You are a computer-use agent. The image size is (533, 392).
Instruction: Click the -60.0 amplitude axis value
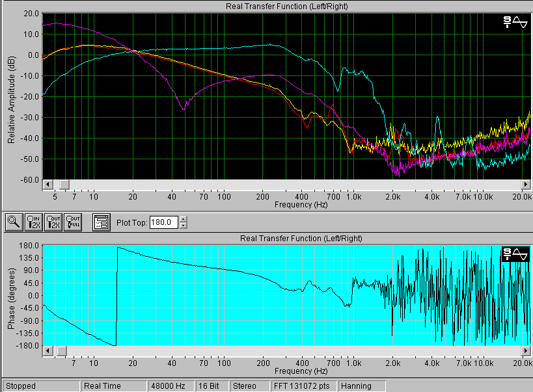pyautogui.click(x=29, y=179)
